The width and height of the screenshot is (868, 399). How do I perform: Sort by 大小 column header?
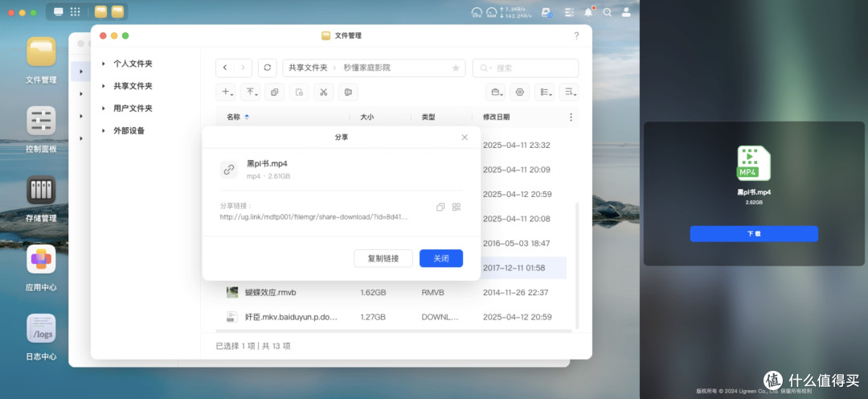[x=367, y=117]
